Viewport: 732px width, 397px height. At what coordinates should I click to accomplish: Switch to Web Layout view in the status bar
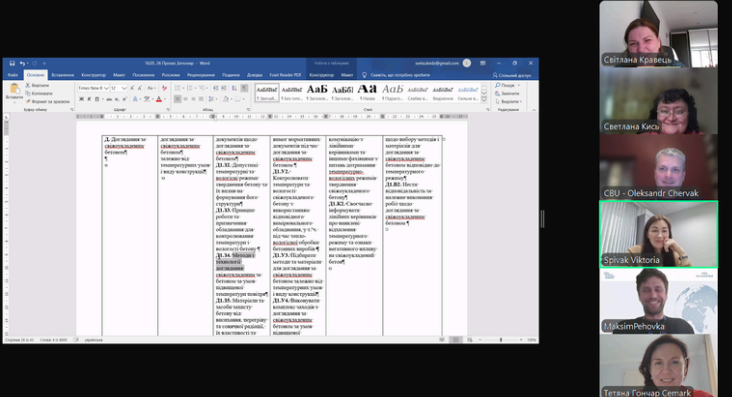click(x=470, y=340)
